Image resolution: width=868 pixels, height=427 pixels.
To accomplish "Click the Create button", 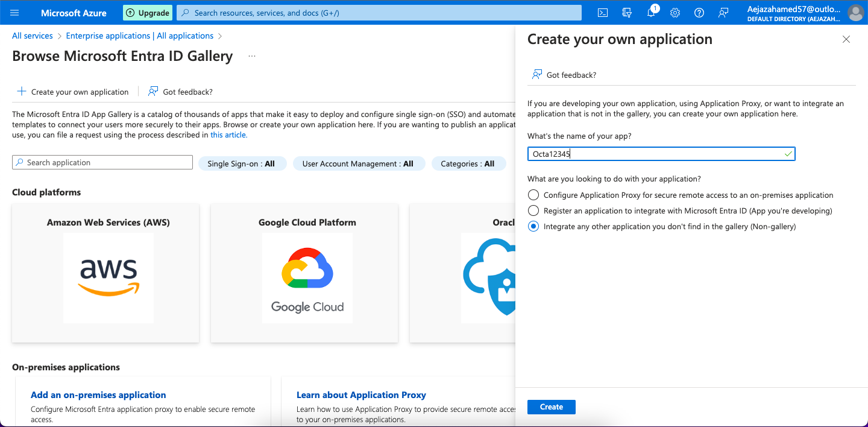I will (552, 407).
